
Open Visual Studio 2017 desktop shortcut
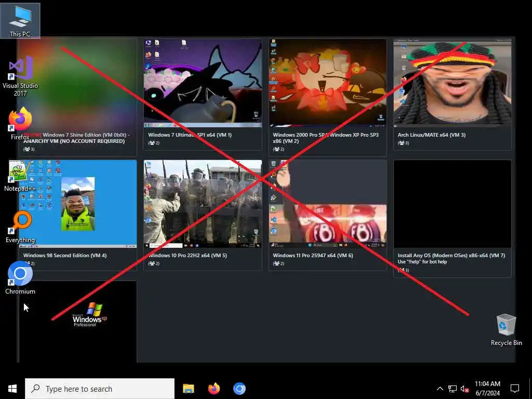[20, 76]
